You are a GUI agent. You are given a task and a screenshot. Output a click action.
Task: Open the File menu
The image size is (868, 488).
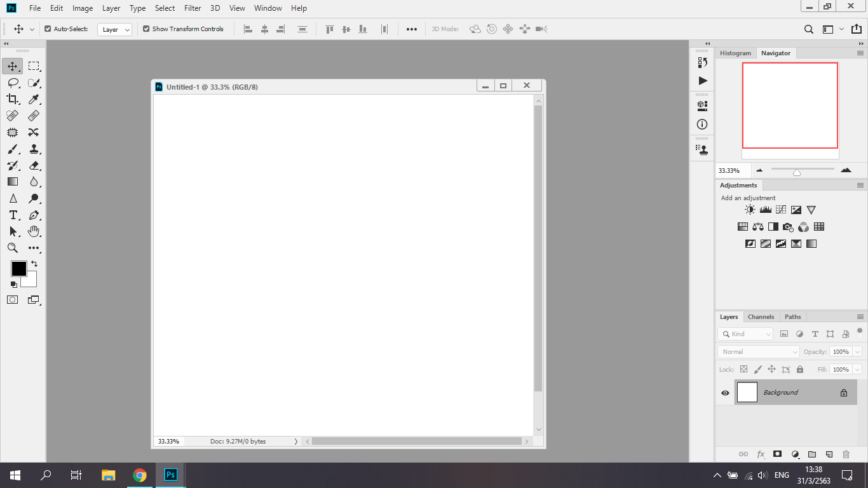coord(35,8)
